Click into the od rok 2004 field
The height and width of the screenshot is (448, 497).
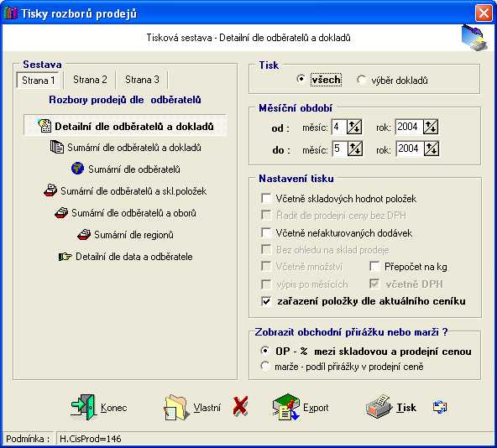point(409,127)
